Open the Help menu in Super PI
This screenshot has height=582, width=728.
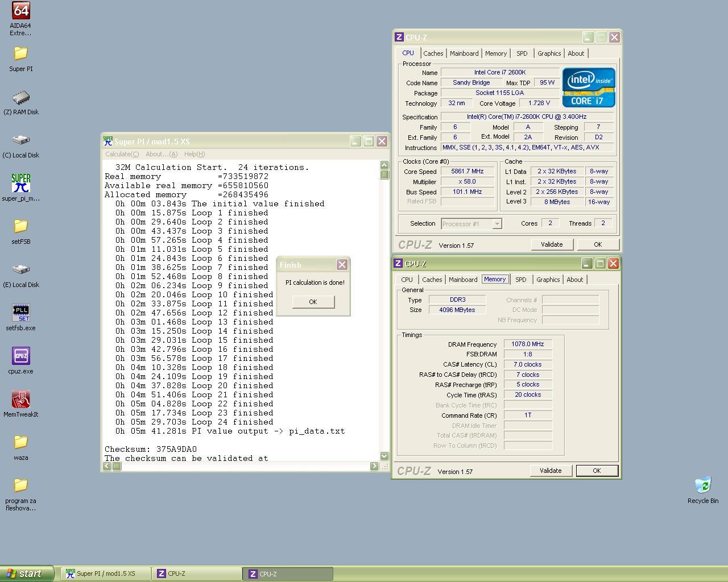194,154
